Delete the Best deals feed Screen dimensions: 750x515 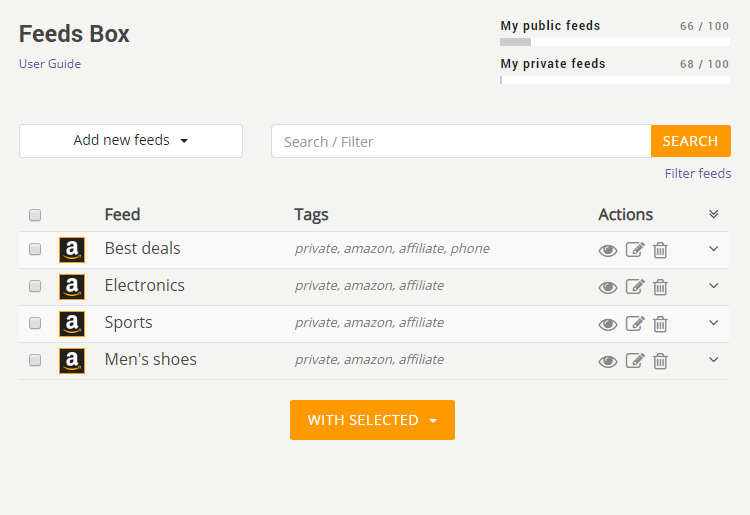tap(660, 250)
